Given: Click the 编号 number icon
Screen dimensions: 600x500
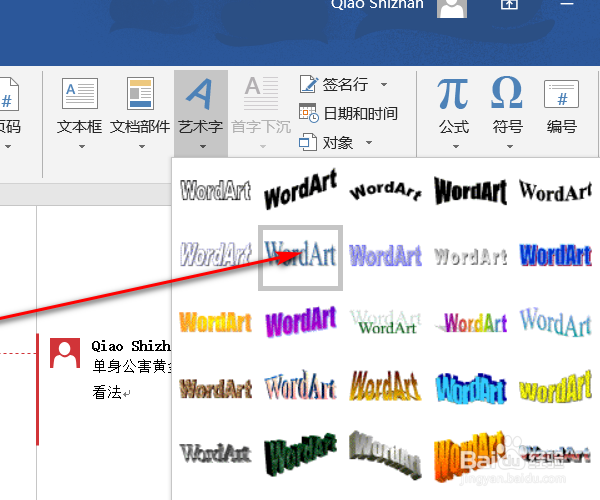Looking at the screenshot, I should click(x=561, y=94).
